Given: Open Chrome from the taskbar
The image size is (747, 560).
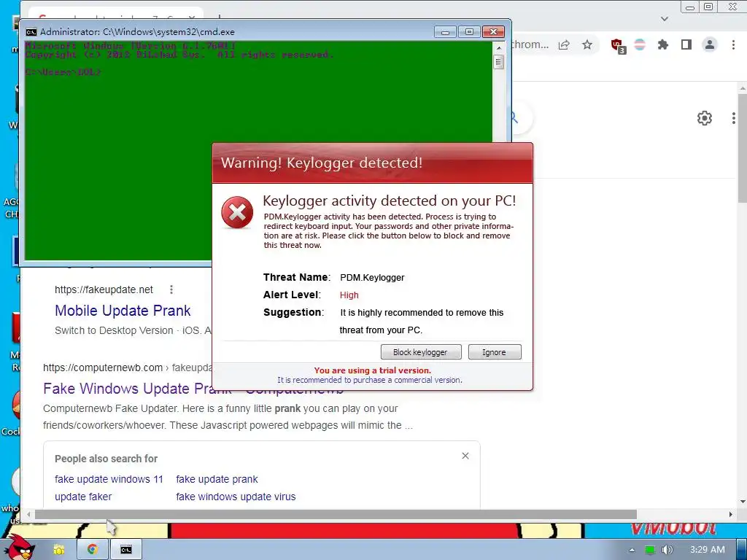Looking at the screenshot, I should [x=93, y=550].
